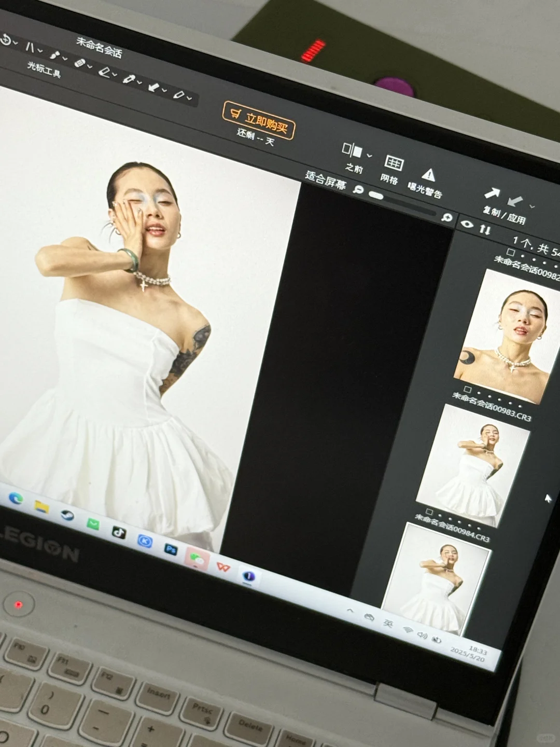The height and width of the screenshot is (747, 560).
Task: Select the heal bandage cursor tool
Action: [80, 63]
